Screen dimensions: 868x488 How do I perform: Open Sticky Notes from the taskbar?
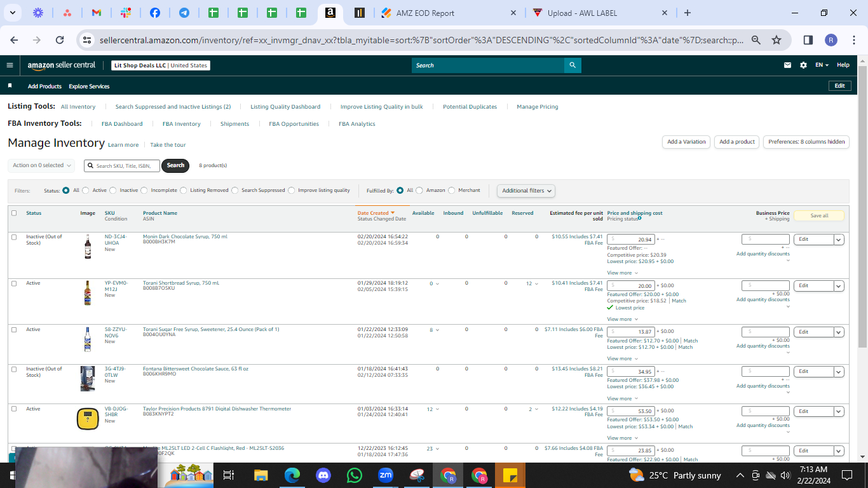pos(510,475)
